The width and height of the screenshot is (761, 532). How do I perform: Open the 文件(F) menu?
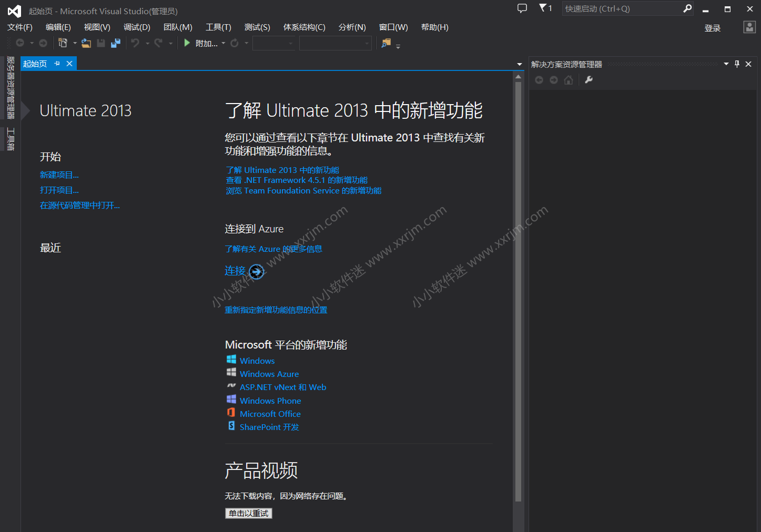[x=20, y=27]
